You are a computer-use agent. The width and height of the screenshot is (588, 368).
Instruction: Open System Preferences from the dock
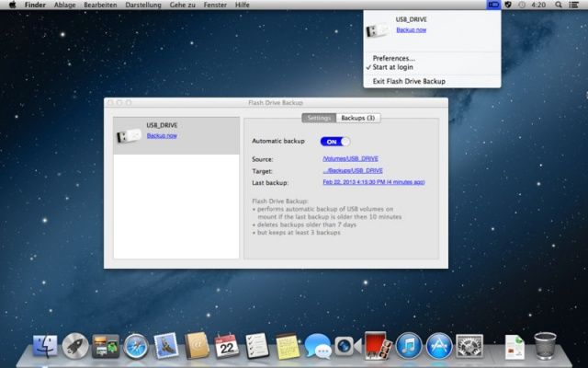tap(469, 346)
